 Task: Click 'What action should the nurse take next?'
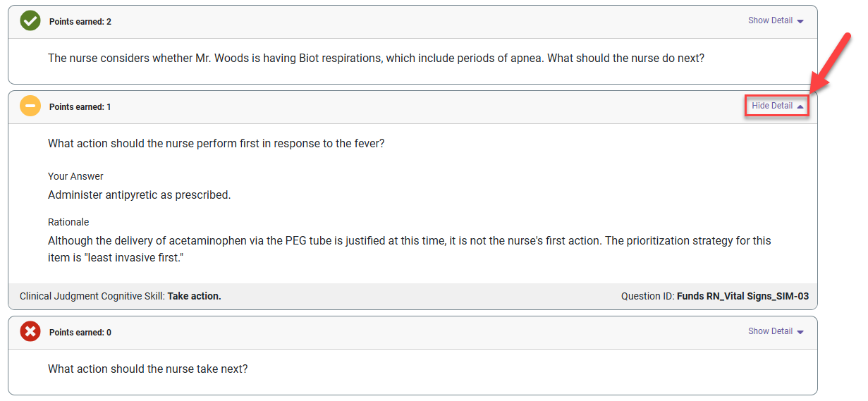148,369
